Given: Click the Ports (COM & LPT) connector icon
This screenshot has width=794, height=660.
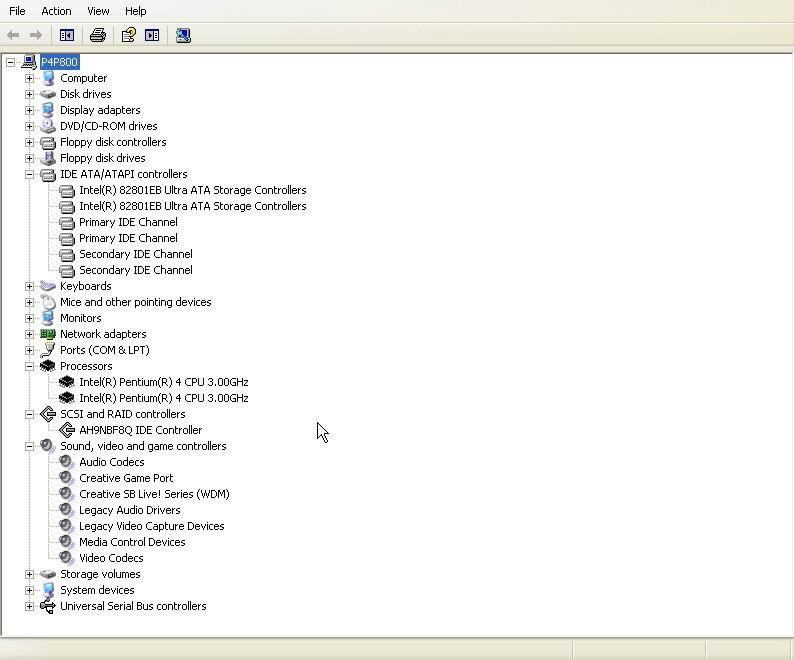Looking at the screenshot, I should coord(48,350).
